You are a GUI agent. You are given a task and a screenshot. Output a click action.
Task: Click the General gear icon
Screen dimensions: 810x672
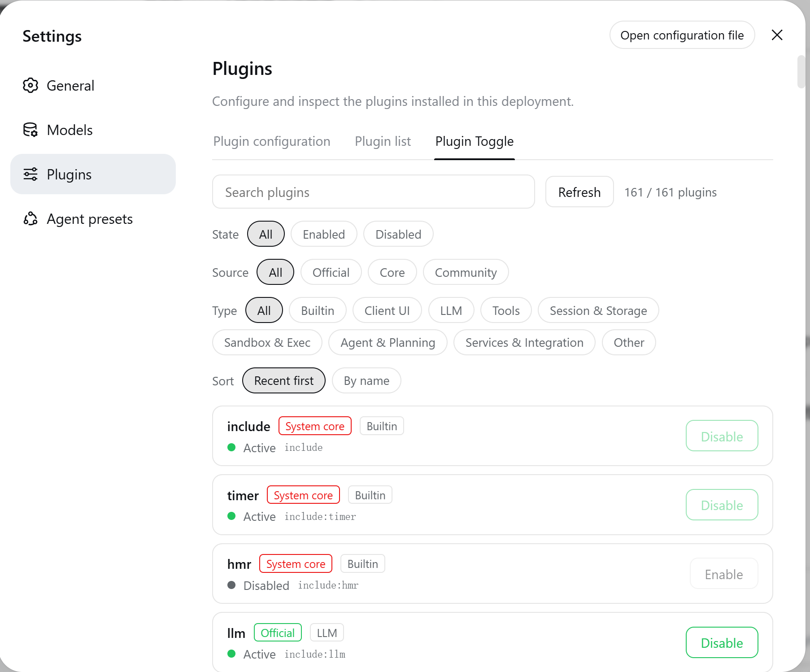point(30,85)
